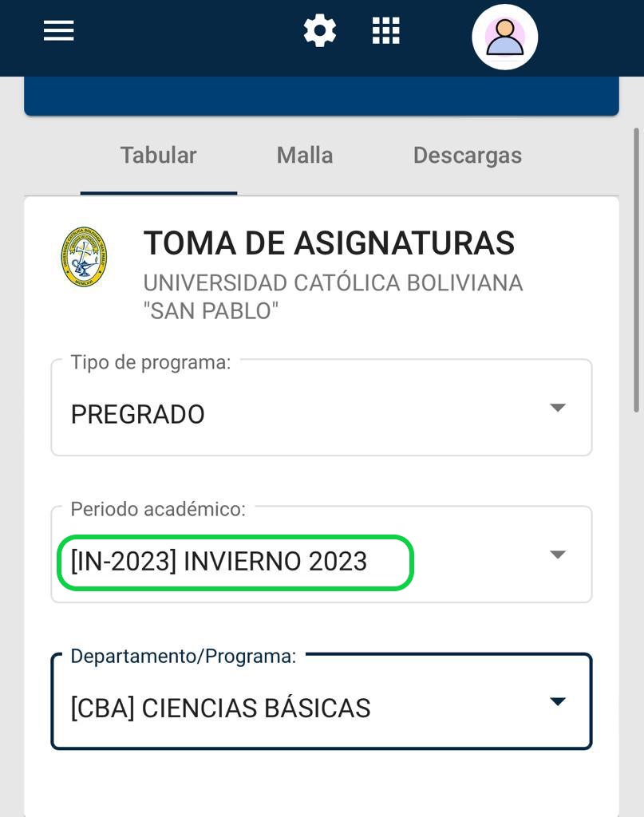Image resolution: width=644 pixels, height=817 pixels.
Task: Click the "Periodo académico:" label
Action: 158,509
